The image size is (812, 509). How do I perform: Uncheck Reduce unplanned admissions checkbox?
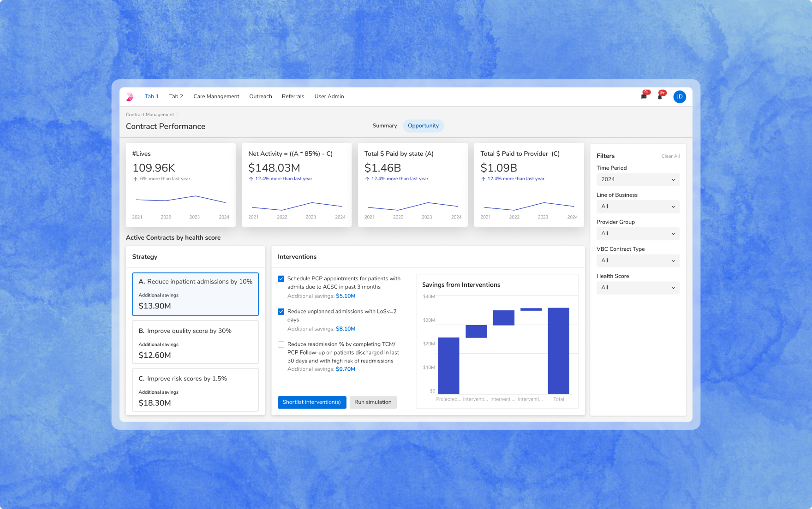coord(281,312)
